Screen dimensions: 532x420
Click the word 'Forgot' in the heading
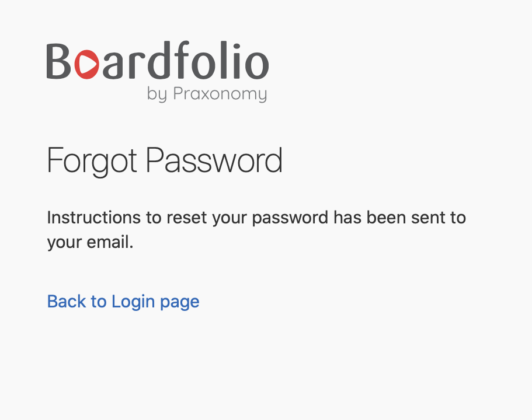pyautogui.click(x=92, y=160)
